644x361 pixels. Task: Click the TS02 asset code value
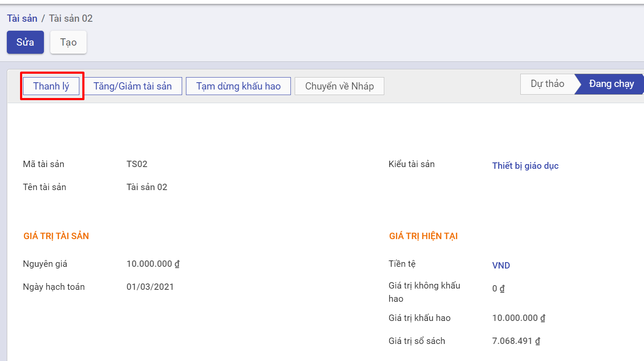tap(137, 164)
